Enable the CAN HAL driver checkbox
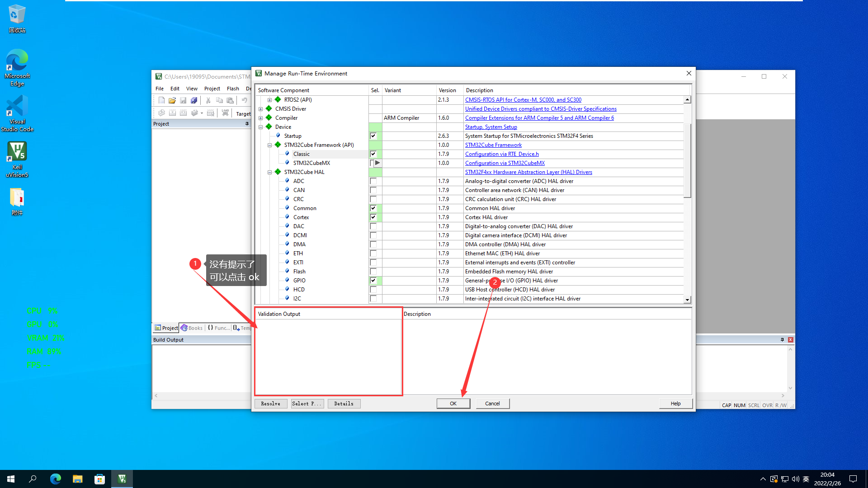 pyautogui.click(x=373, y=190)
